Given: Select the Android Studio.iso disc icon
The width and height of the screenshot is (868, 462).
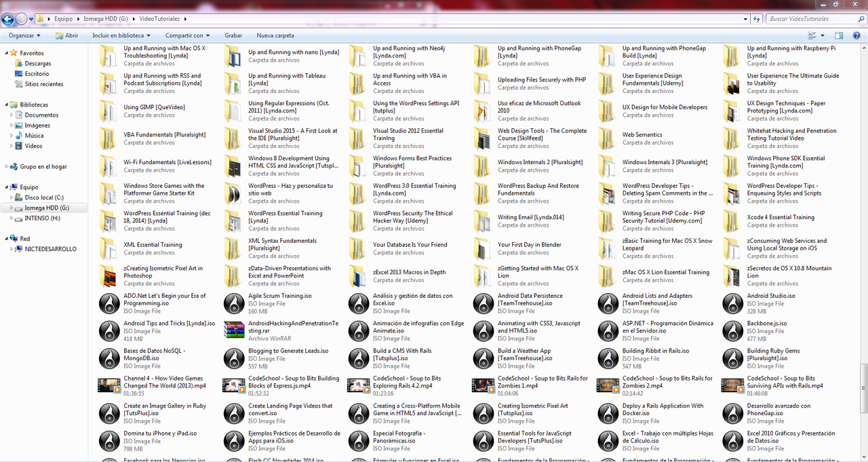Looking at the screenshot, I should pyautogui.click(x=732, y=303).
